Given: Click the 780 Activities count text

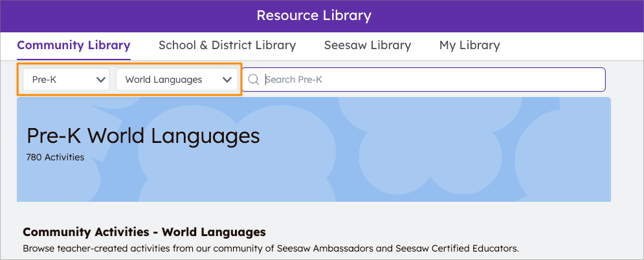Looking at the screenshot, I should click(x=55, y=157).
